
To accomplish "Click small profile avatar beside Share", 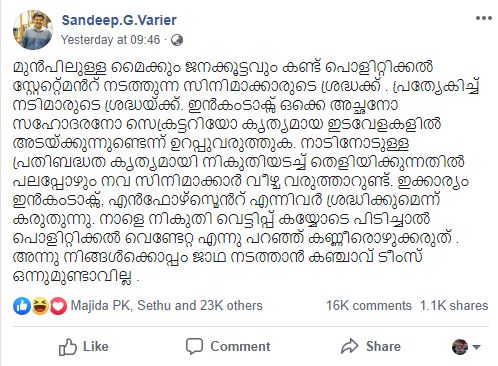I will point(460,347).
